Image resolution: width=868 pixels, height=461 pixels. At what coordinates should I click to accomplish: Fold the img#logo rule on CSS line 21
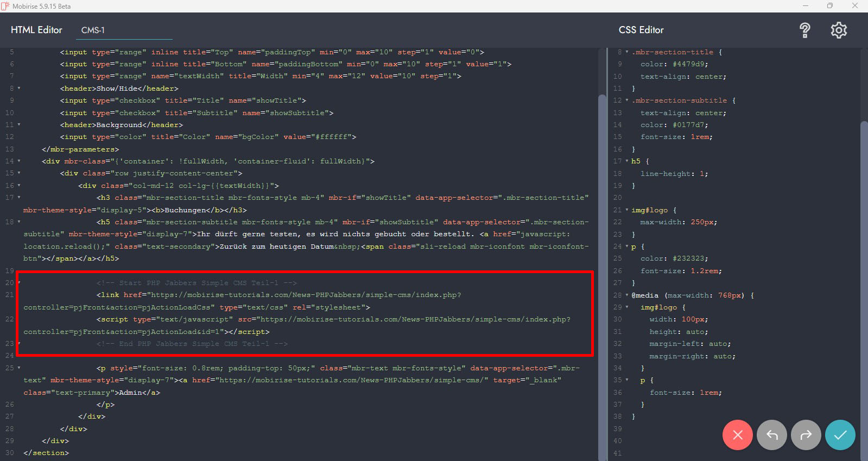pyautogui.click(x=627, y=210)
